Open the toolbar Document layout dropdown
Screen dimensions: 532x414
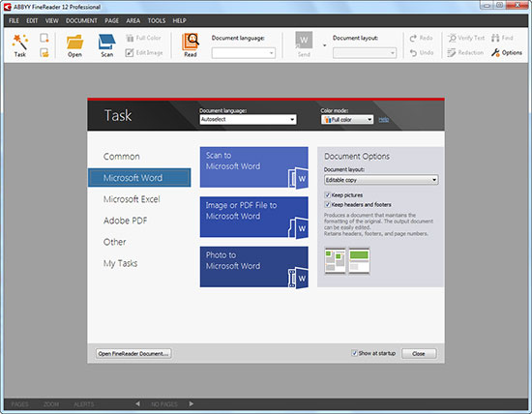365,53
